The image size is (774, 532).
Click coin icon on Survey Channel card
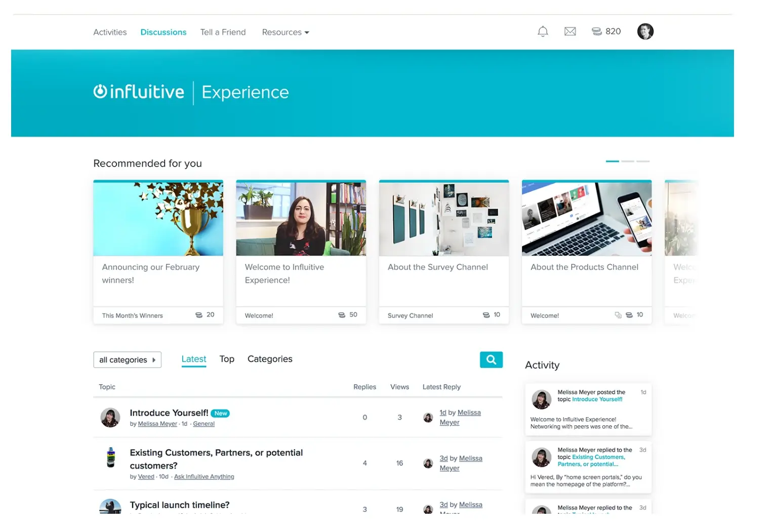tap(486, 315)
